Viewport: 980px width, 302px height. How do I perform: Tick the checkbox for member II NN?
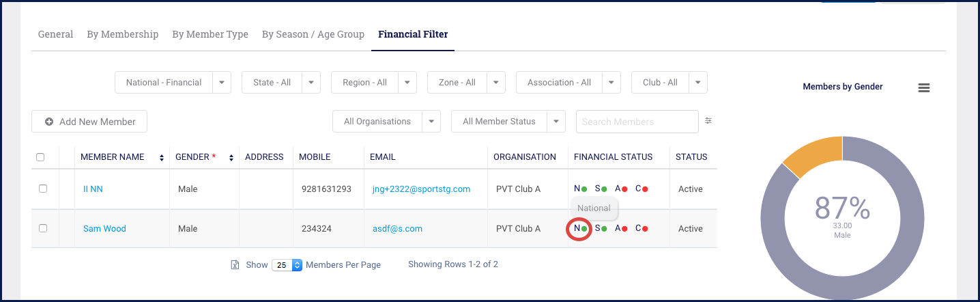coord(43,189)
